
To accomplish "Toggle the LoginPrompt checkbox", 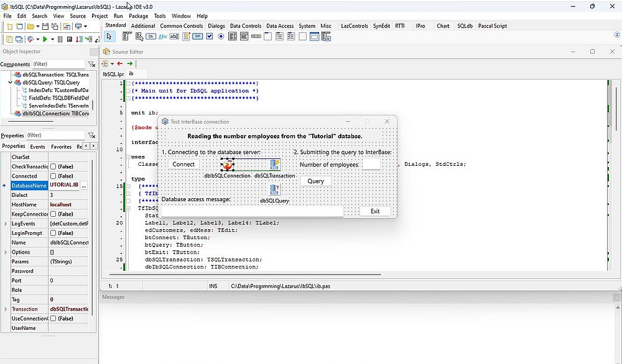I will tap(53, 234).
